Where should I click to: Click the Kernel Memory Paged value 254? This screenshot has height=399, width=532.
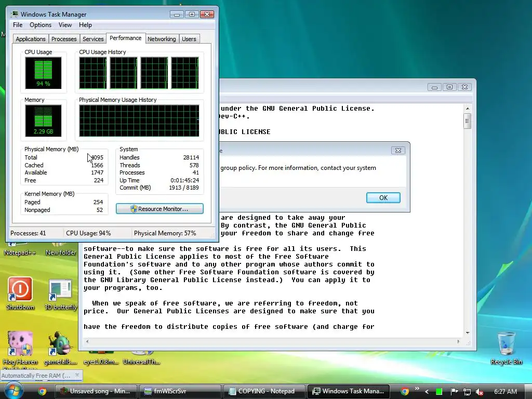coord(98,202)
